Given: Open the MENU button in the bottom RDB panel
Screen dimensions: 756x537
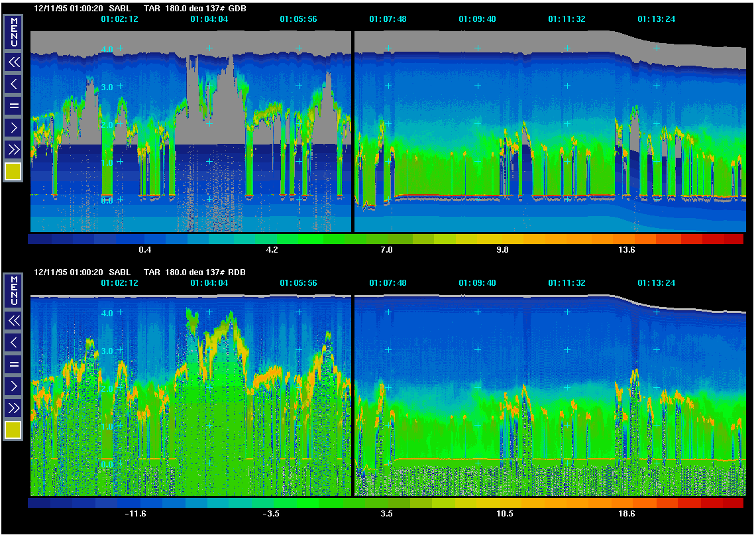Looking at the screenshot, I should pyautogui.click(x=14, y=291).
